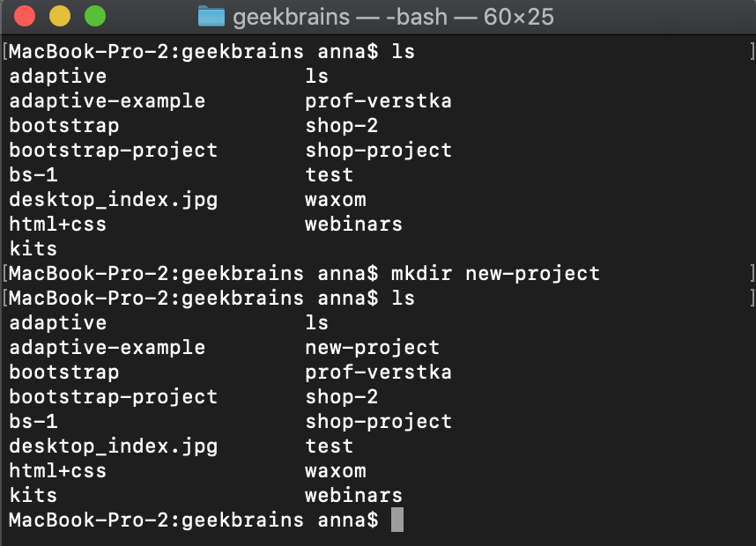Click "webinars" in the last listing row
756x546 pixels.
(x=353, y=495)
